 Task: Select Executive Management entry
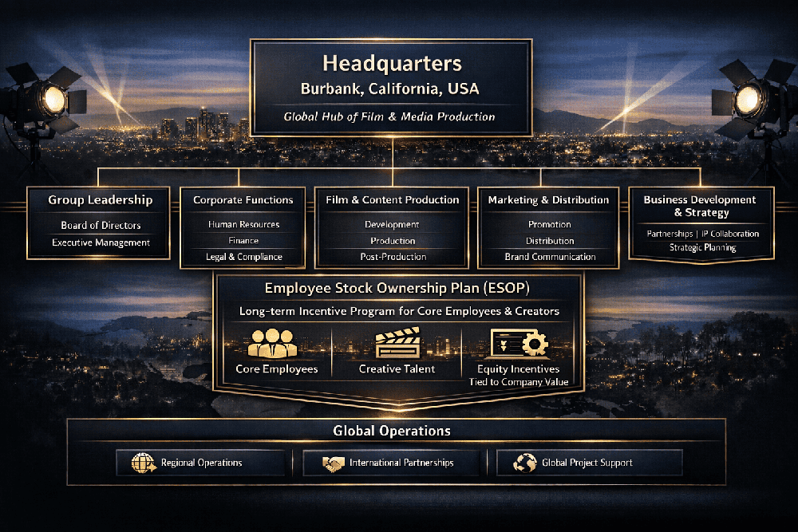pyautogui.click(x=101, y=242)
